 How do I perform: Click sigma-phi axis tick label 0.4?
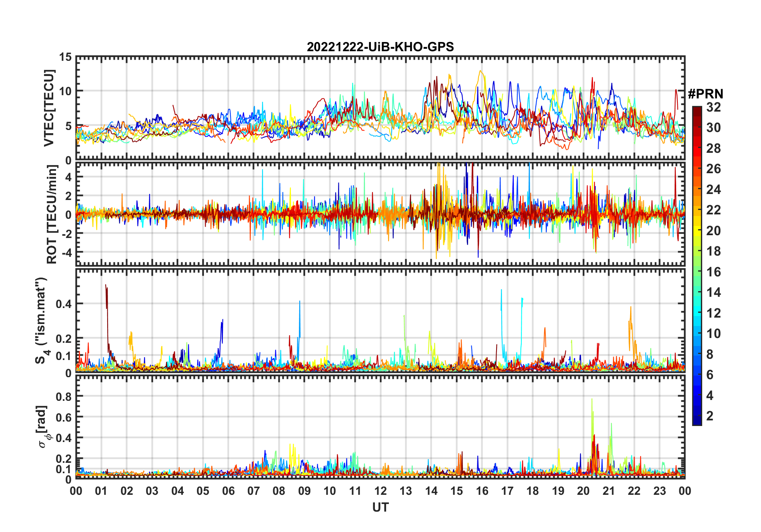pos(64,438)
